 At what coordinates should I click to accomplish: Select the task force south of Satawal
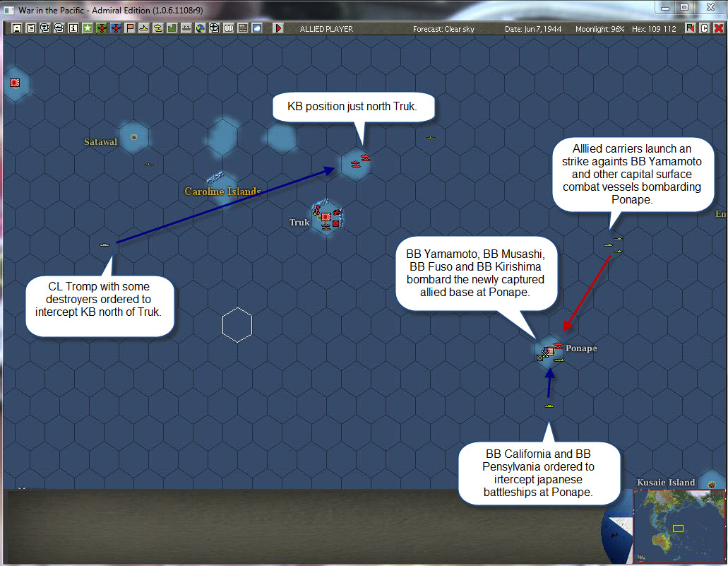coord(148,165)
